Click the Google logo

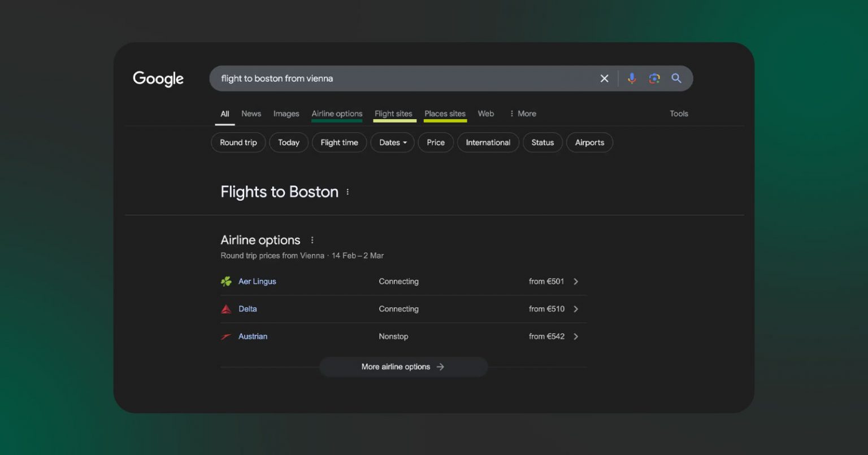(x=158, y=79)
